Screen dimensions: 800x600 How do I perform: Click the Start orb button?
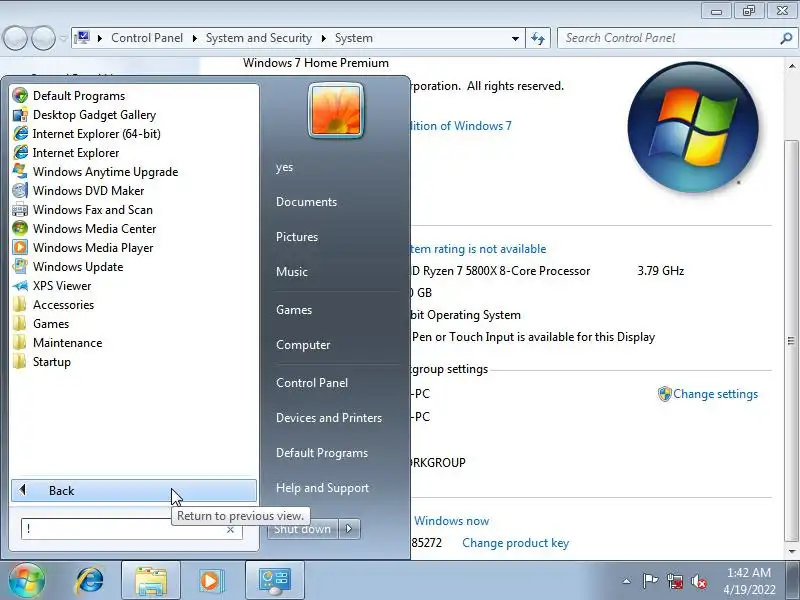[x=27, y=581]
